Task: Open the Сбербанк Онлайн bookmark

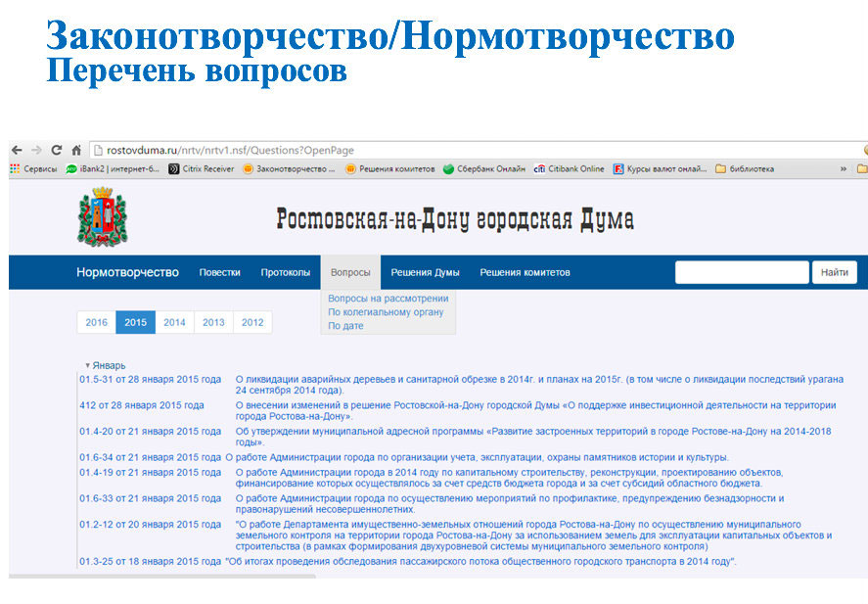Action: 484,168
